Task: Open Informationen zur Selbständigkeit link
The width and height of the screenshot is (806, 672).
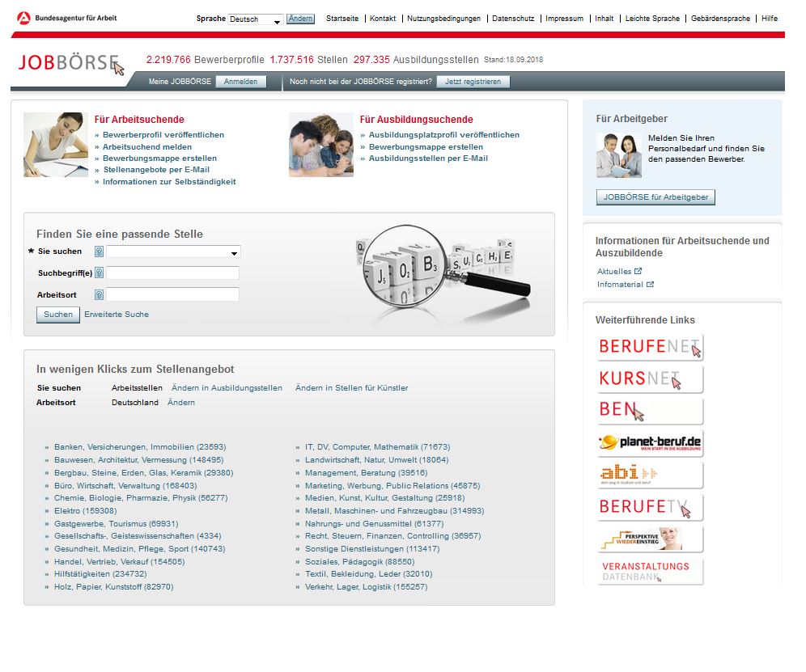Action: (x=169, y=182)
